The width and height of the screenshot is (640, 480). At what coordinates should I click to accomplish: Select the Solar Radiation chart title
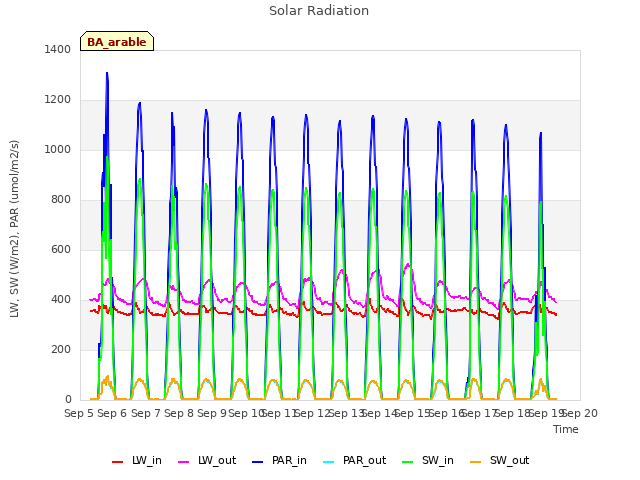pyautogui.click(x=319, y=11)
